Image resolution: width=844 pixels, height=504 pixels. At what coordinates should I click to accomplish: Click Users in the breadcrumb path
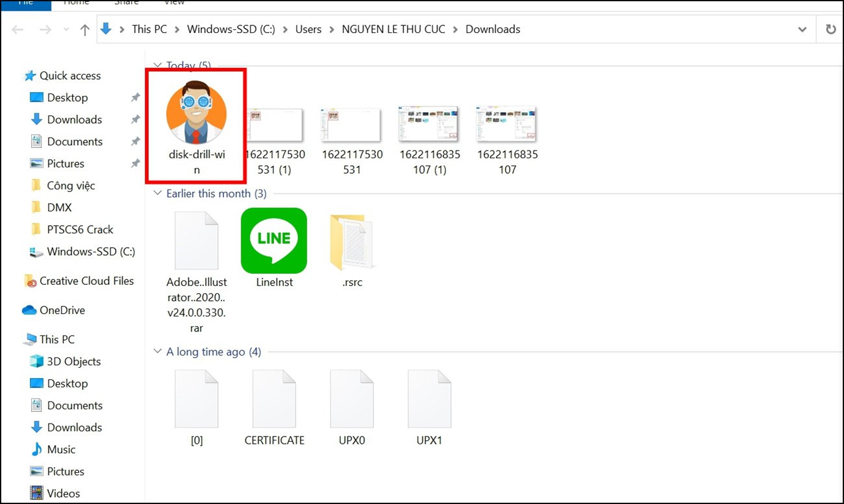tap(308, 29)
